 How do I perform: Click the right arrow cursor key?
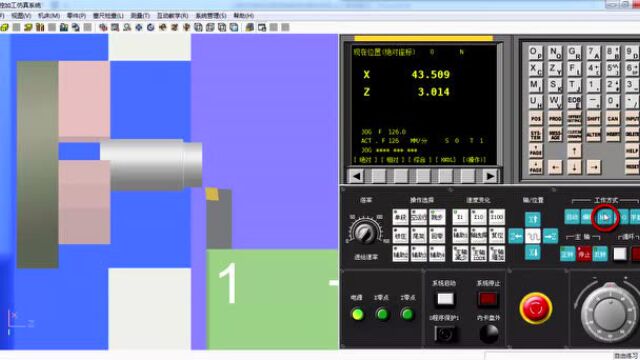(x=593, y=167)
